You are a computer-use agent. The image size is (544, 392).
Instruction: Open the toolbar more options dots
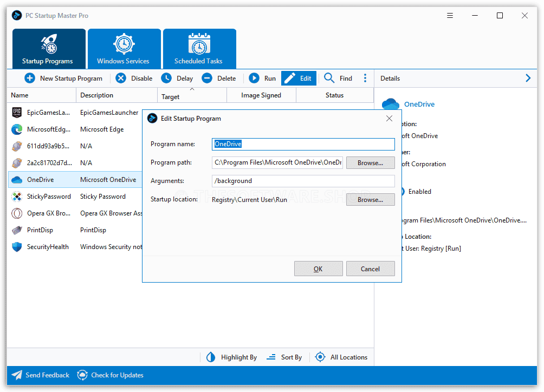point(365,79)
